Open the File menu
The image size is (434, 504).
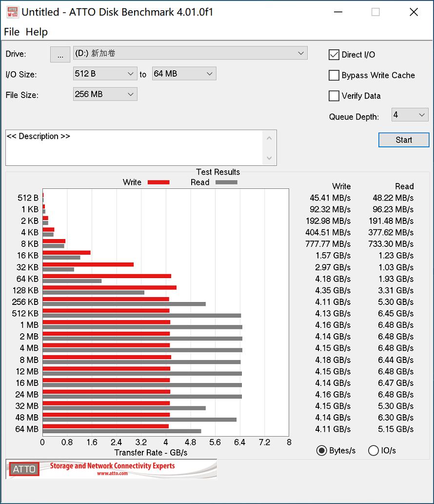[11, 32]
